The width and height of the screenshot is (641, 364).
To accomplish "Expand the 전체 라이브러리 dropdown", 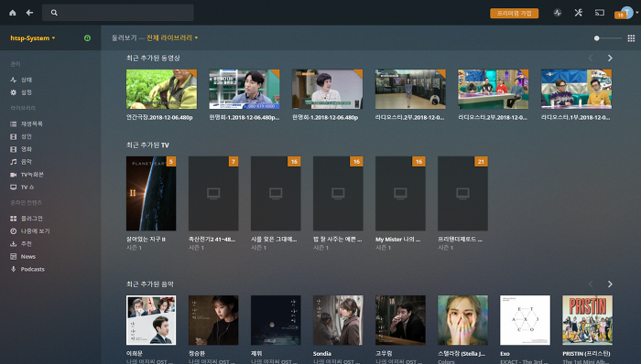I will (x=172, y=37).
